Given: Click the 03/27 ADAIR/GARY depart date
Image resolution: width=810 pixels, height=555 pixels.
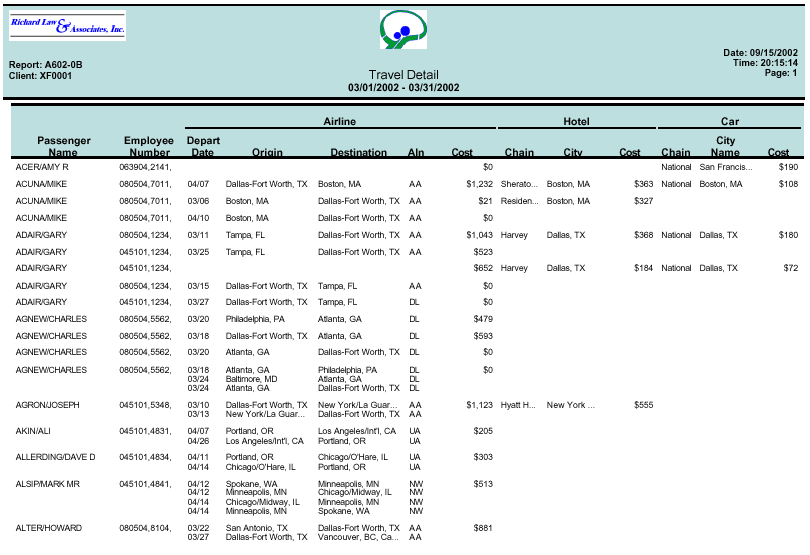Looking at the screenshot, I should pos(198,302).
